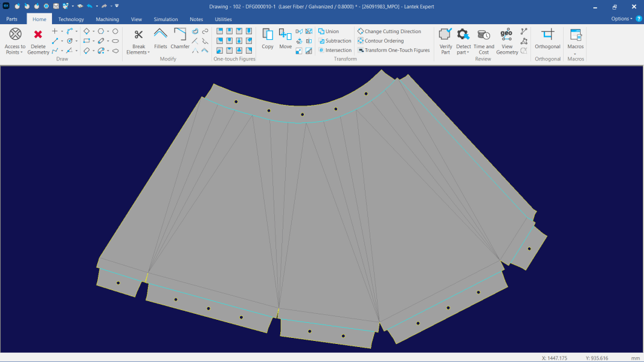Select the Fillets tool
This screenshot has height=362, width=644.
click(161, 34)
